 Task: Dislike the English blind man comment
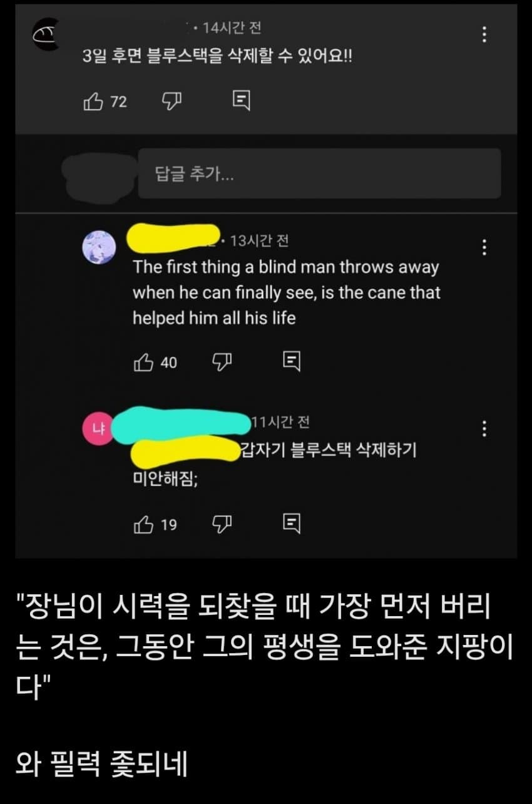pos(222,361)
